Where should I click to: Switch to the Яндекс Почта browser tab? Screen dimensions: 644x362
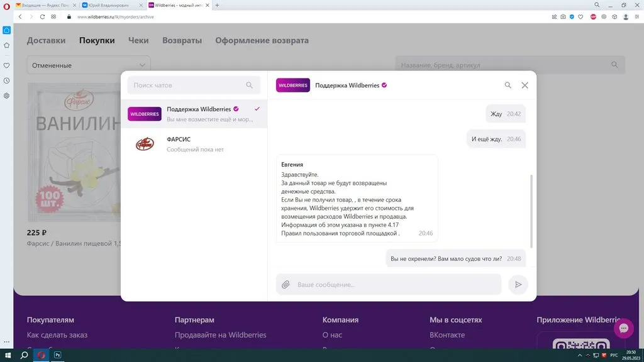(x=45, y=5)
